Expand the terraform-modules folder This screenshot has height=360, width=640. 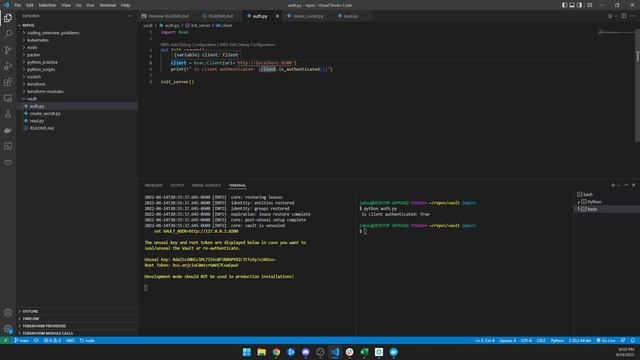click(45, 91)
